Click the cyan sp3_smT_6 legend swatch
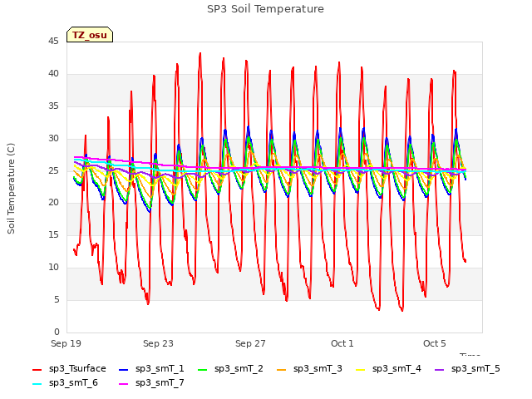The height and width of the screenshot is (399, 532). click(x=37, y=384)
